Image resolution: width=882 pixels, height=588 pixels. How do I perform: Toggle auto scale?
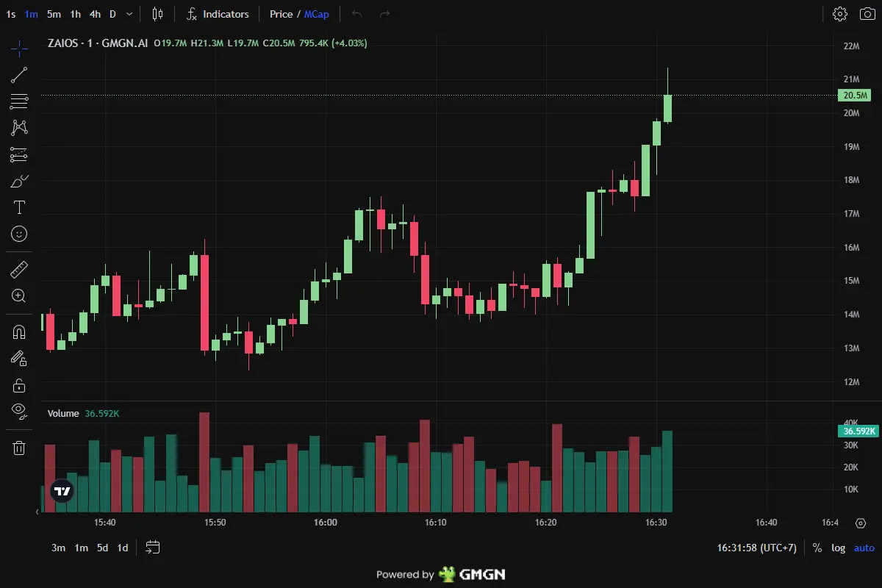coord(864,548)
